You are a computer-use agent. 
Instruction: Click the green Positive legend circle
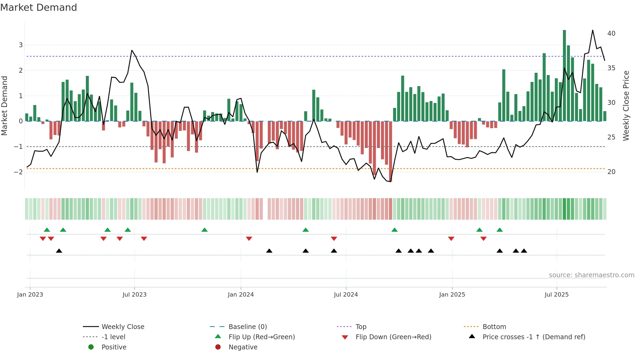click(x=91, y=347)
